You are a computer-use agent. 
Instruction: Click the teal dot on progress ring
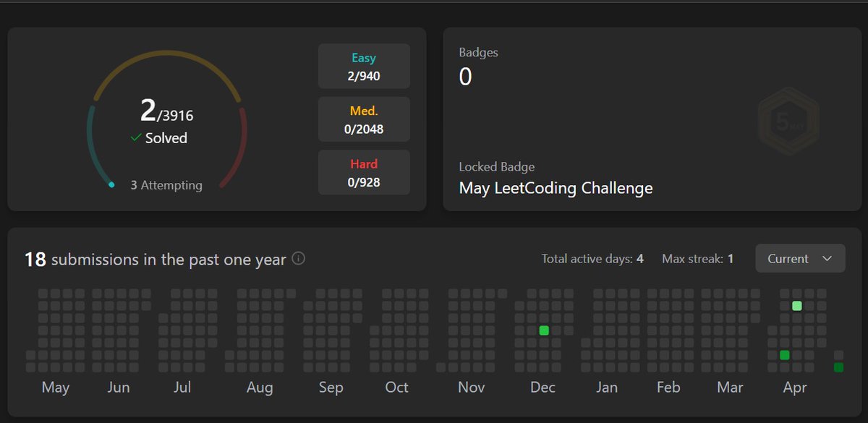[x=111, y=185]
